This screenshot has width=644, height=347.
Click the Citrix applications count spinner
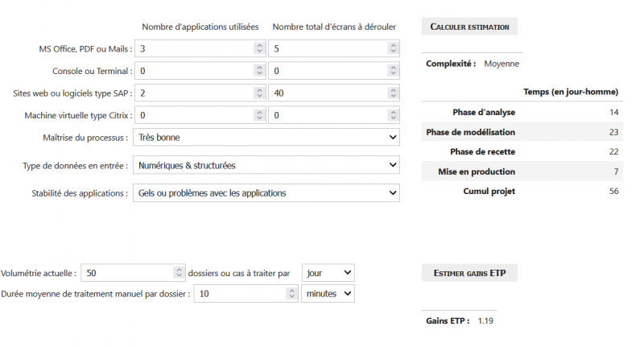pos(259,115)
